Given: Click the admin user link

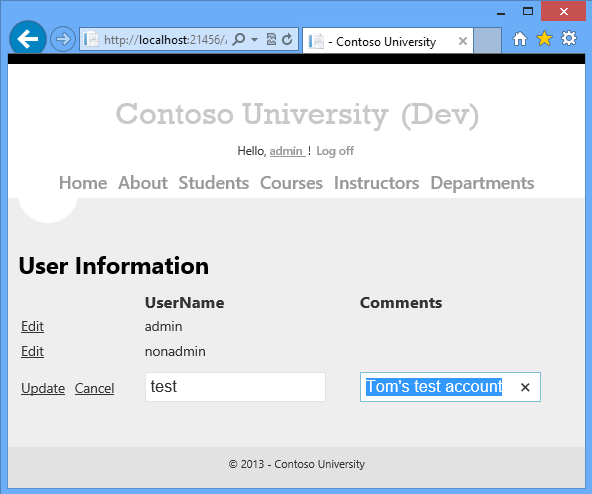Looking at the screenshot, I should [287, 151].
